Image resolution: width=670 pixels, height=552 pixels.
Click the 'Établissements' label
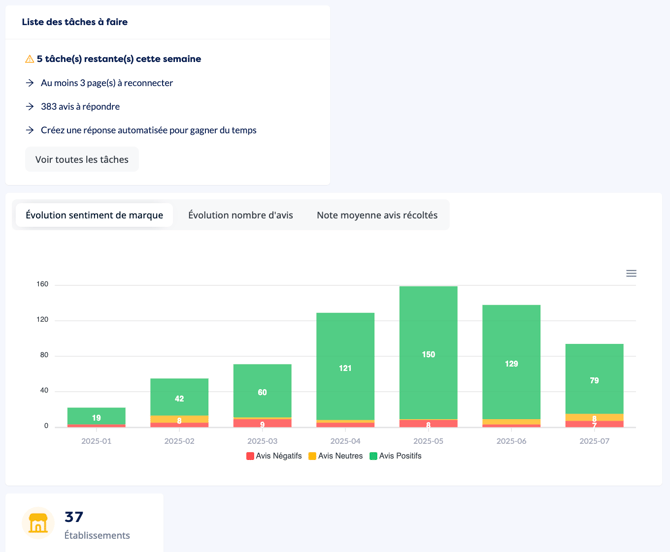point(97,535)
